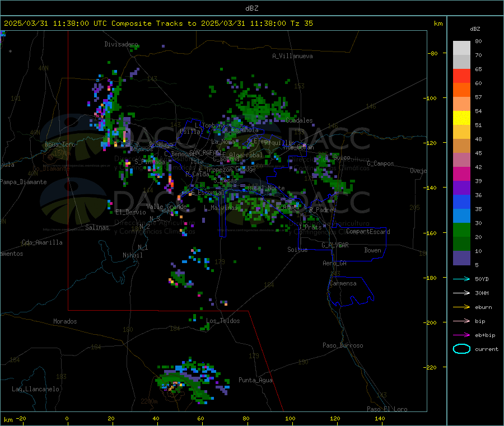This screenshot has height=426, width=504.
Task: Pick the magenta swatch in dBZ scale
Action: (x=461, y=174)
